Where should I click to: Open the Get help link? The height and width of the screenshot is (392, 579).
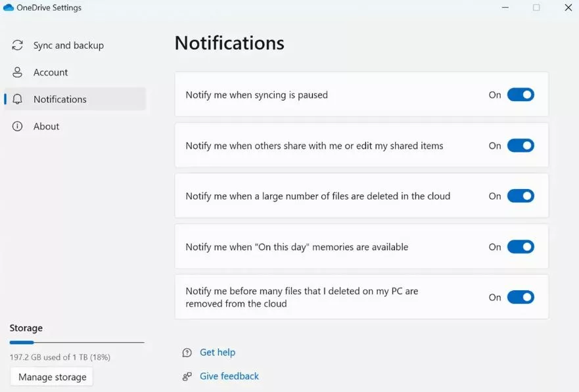(217, 353)
